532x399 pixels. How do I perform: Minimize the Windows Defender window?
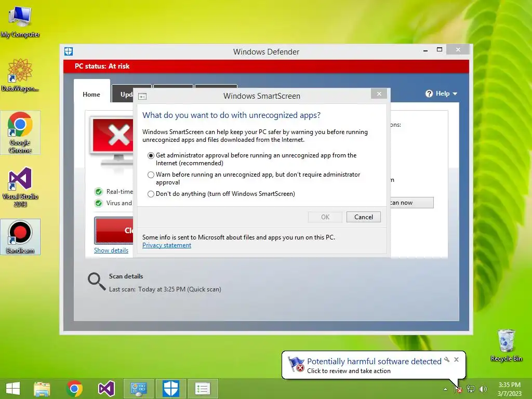pyautogui.click(x=425, y=50)
